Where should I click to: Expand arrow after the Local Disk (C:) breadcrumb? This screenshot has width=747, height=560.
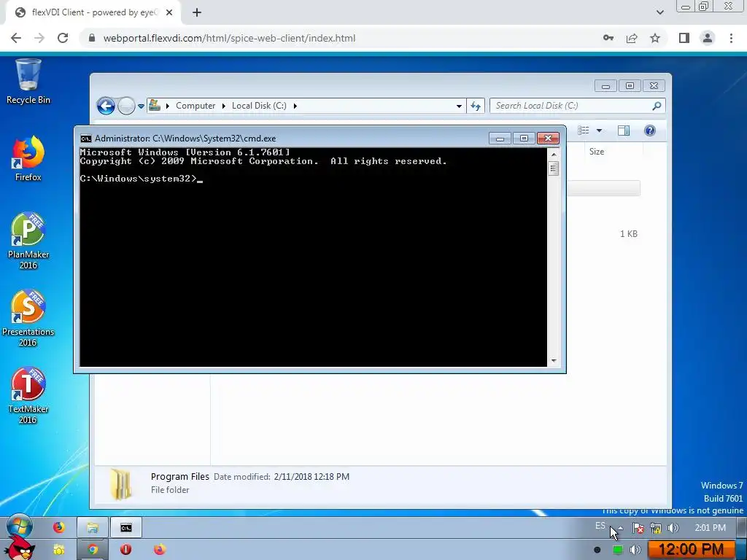295,106
